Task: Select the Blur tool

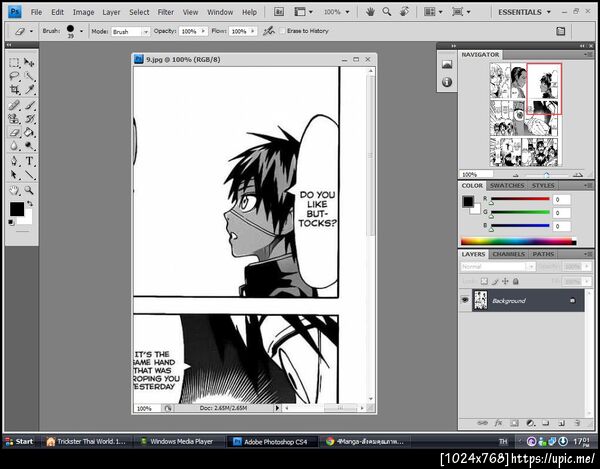Action: point(14,146)
